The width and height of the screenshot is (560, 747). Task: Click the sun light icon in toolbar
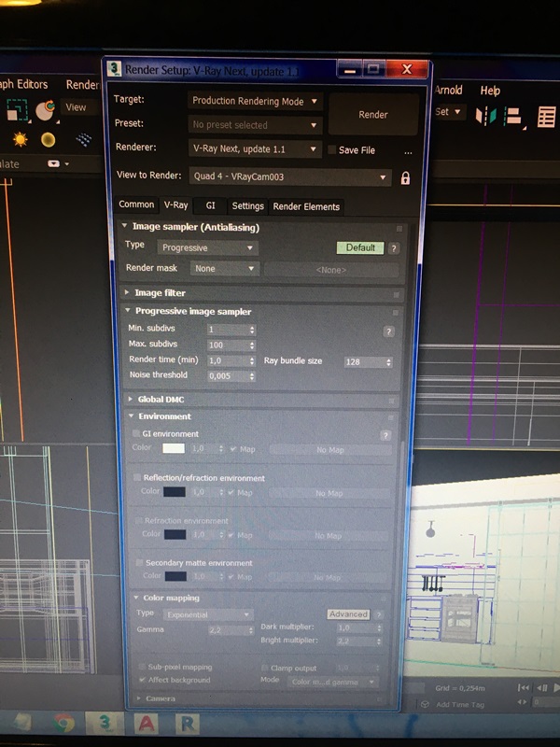(20, 139)
